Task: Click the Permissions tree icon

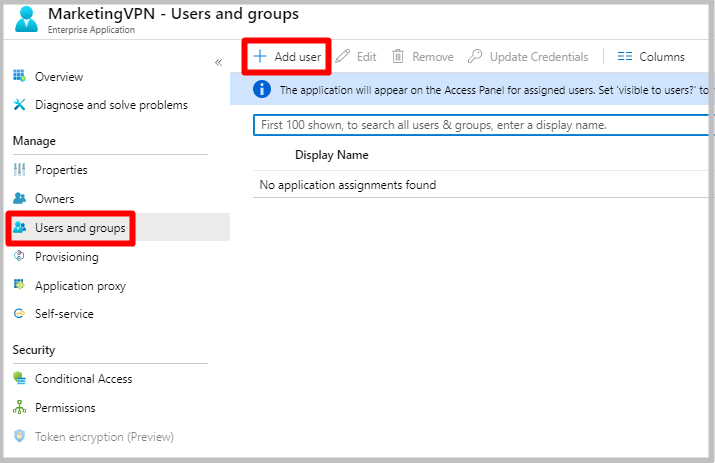Action: (19, 408)
